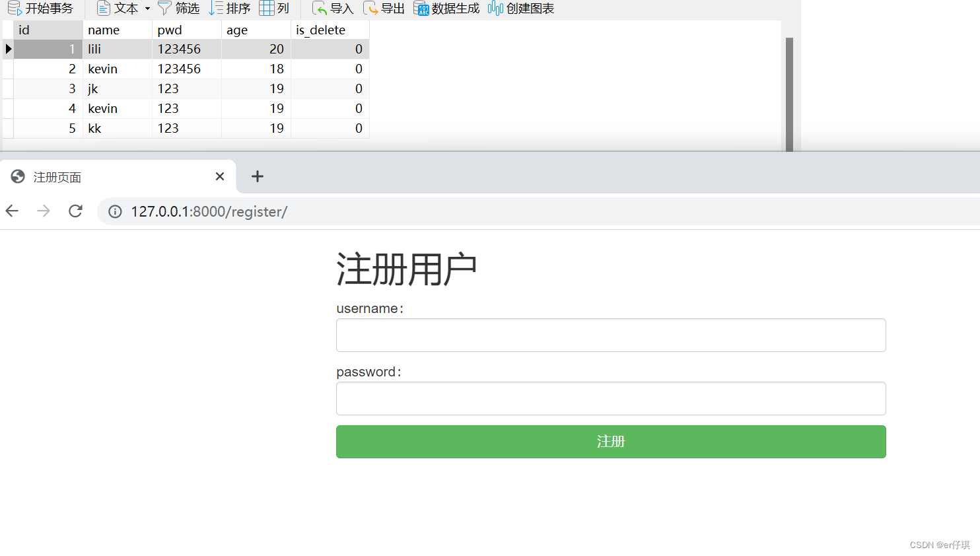Select the name cell 'lili'

click(118, 49)
